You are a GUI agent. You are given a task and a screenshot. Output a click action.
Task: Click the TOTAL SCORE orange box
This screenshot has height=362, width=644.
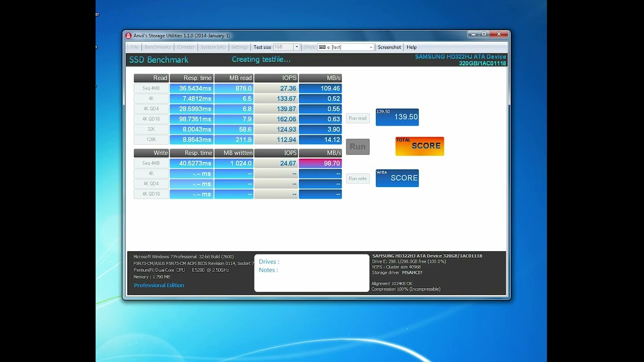pyautogui.click(x=420, y=146)
